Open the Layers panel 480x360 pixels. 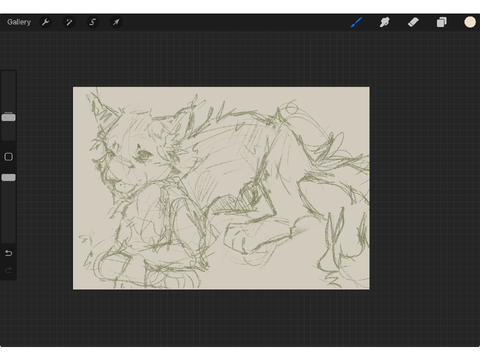(442, 22)
